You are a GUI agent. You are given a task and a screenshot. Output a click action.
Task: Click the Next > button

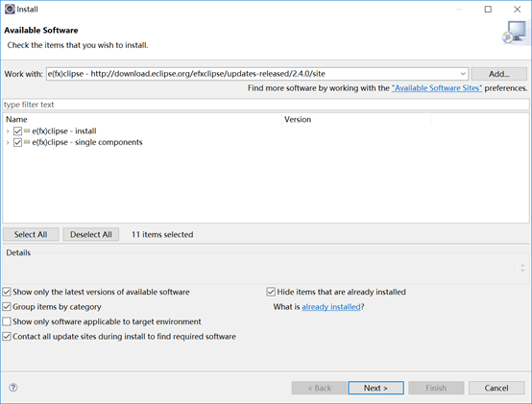coord(375,388)
